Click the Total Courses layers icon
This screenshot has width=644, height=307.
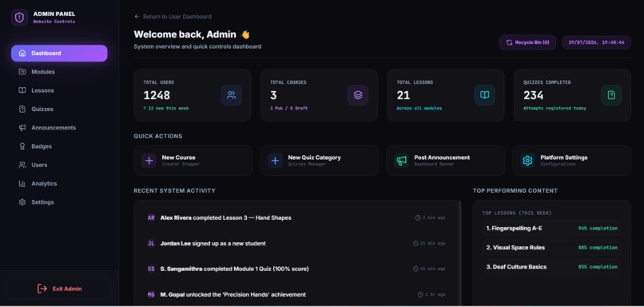click(x=358, y=95)
